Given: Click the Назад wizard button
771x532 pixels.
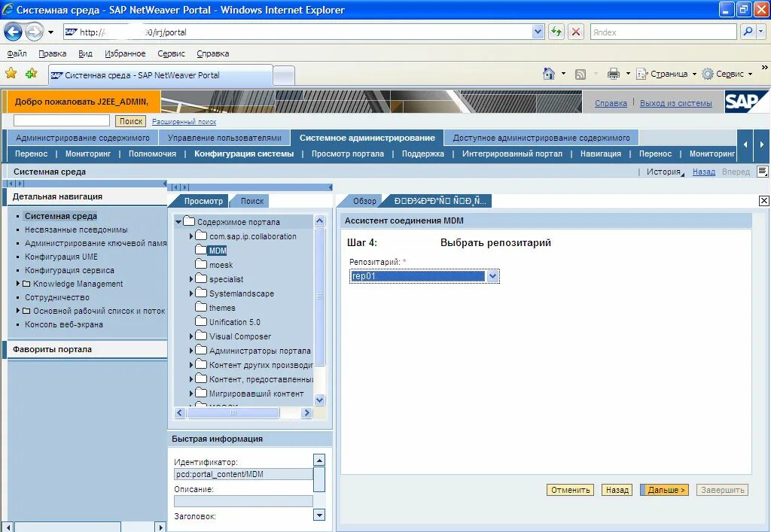Looking at the screenshot, I should (x=617, y=490).
